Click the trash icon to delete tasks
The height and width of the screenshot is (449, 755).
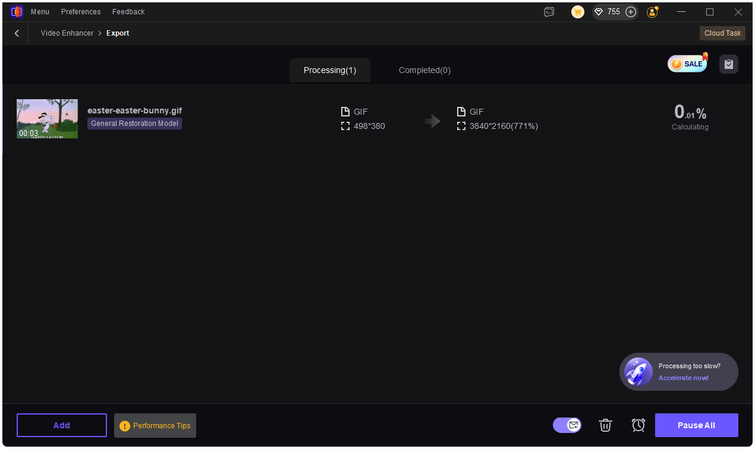click(x=605, y=425)
